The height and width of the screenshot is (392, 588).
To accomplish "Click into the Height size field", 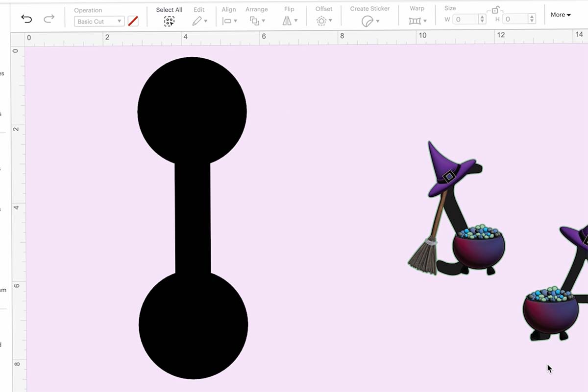I will (515, 19).
